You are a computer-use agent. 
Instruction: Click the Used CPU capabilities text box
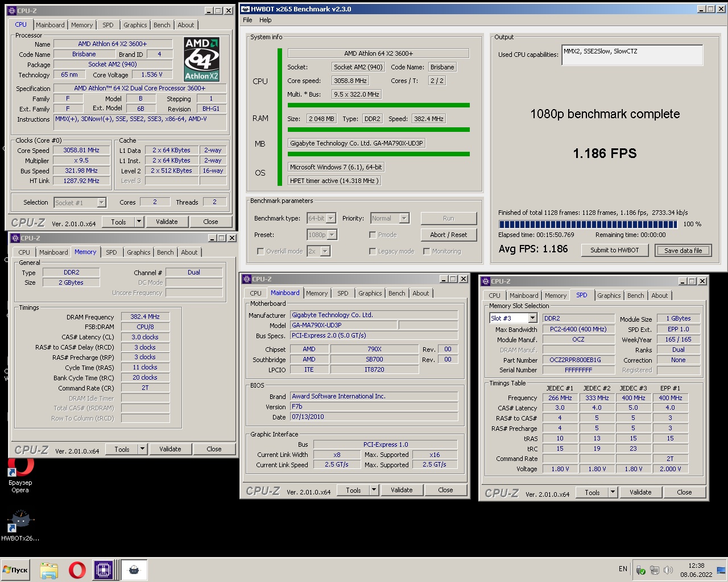coord(632,55)
